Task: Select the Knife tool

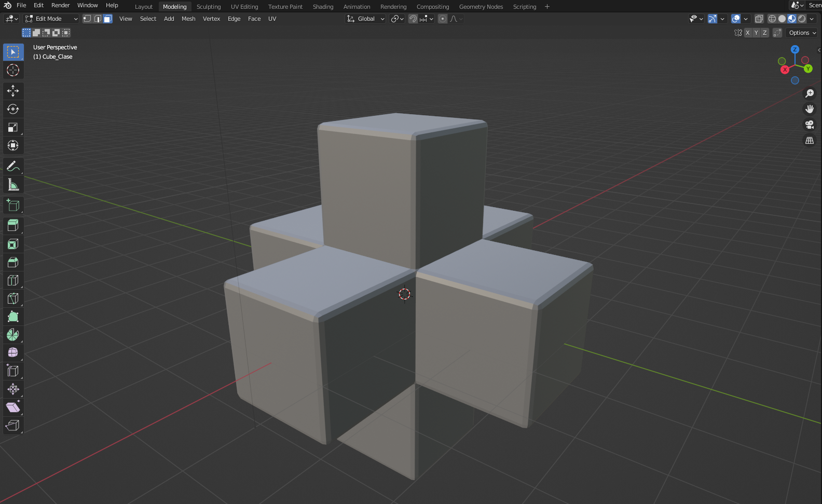Action: [13, 298]
